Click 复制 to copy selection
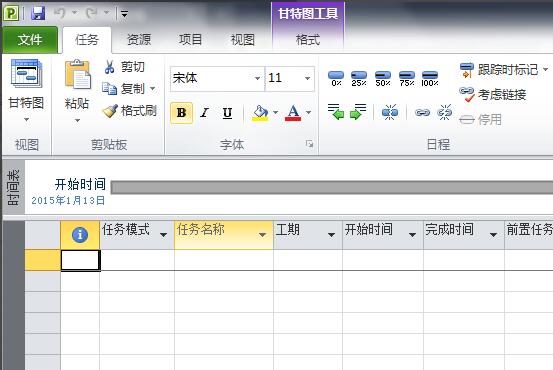Screen dimensions: 553x370 (123, 89)
